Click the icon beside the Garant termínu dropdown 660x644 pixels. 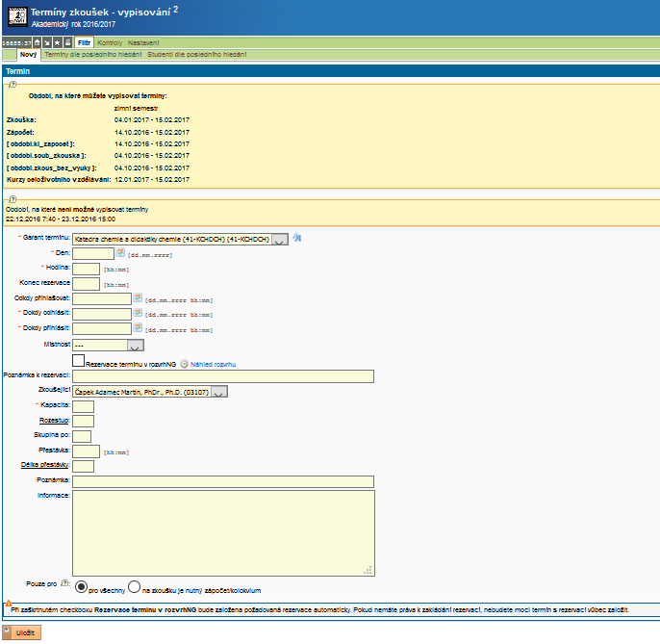click(x=297, y=238)
